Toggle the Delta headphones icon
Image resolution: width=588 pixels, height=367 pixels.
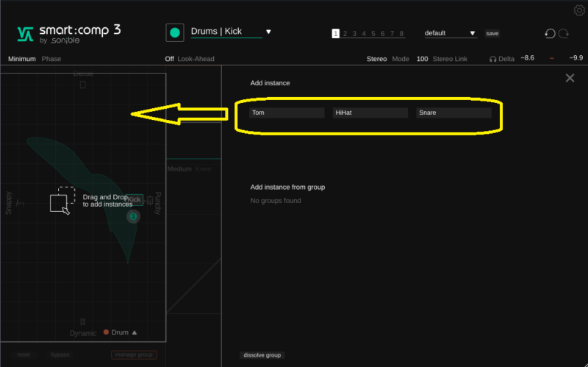click(493, 59)
